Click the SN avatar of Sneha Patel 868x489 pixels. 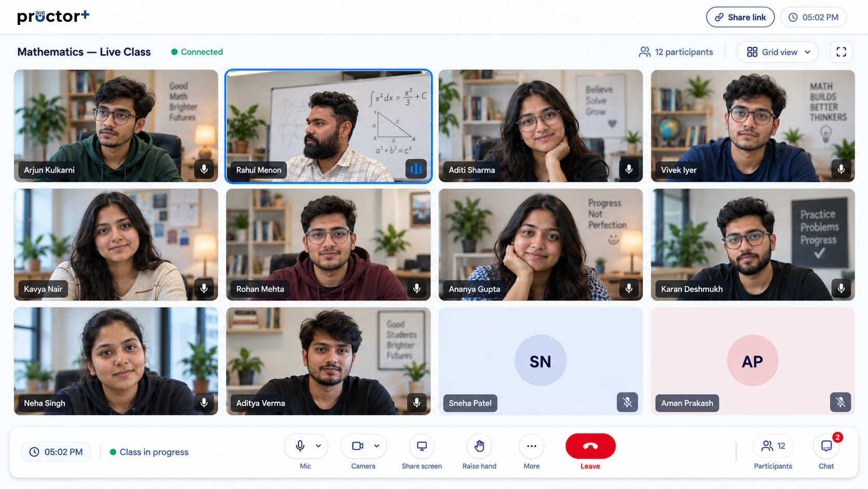click(540, 361)
